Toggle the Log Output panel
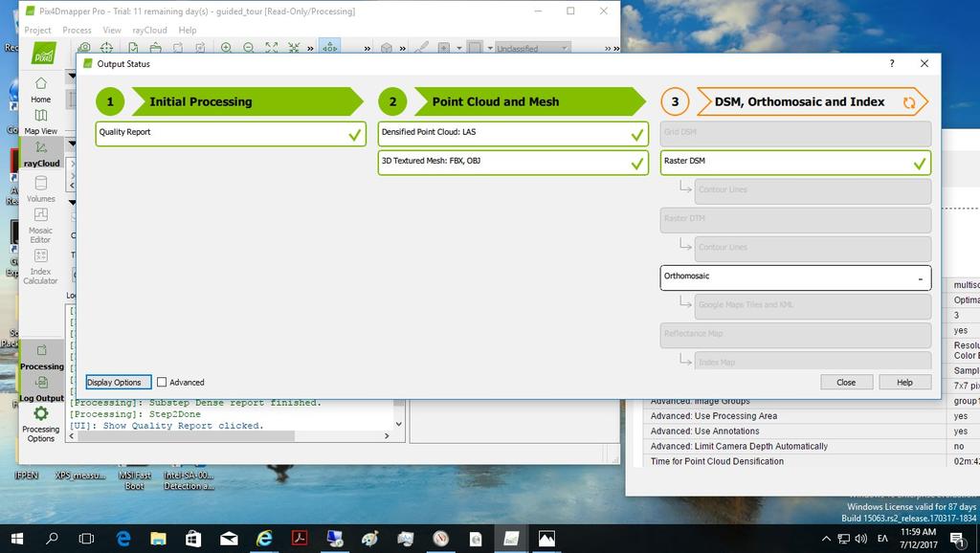980x553 pixels. (x=41, y=388)
